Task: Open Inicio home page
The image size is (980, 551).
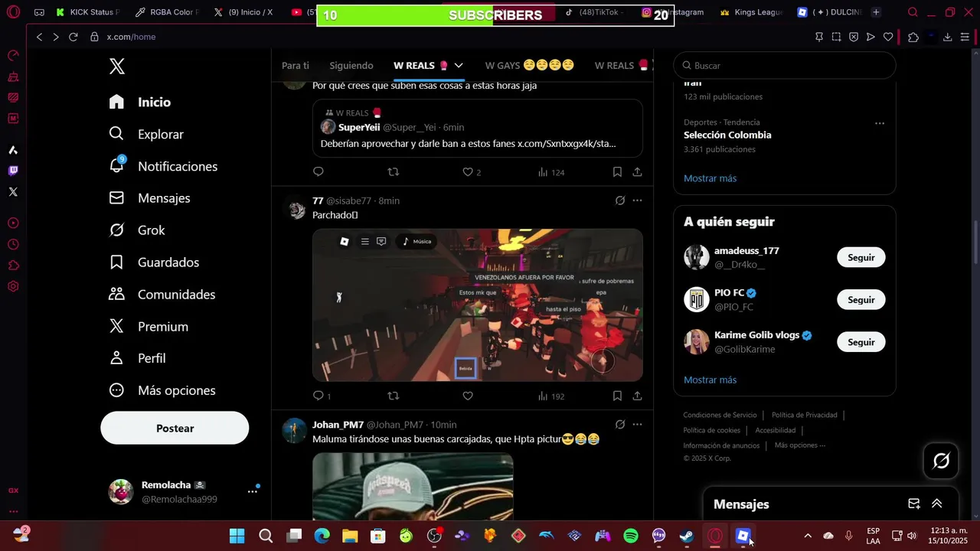Action: coord(139,102)
